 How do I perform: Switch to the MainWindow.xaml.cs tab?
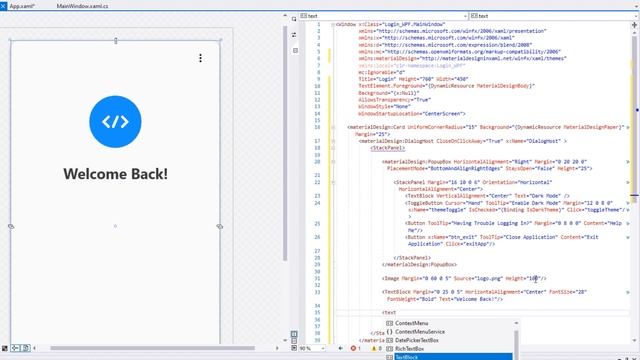pyautogui.click(x=82, y=6)
